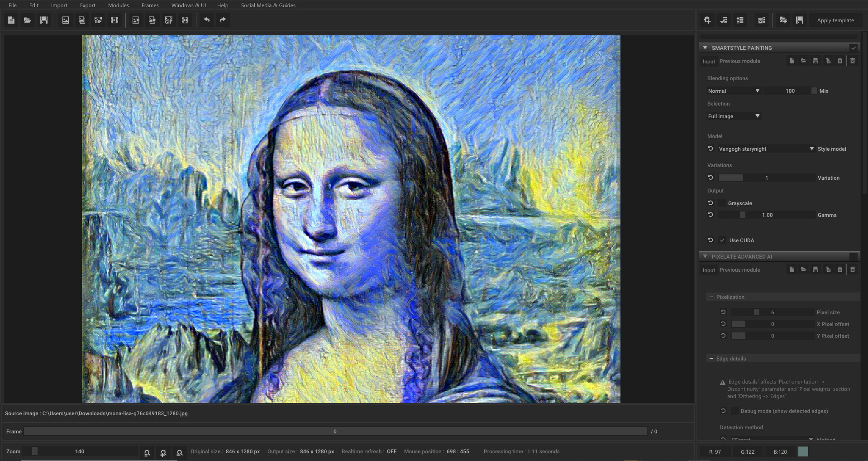
Task: Redo the last action
Action: click(x=222, y=20)
